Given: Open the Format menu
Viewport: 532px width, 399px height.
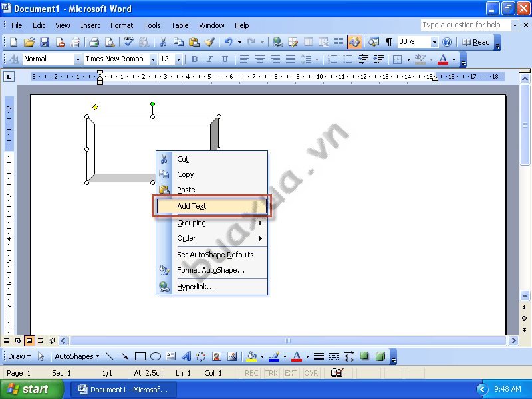Looking at the screenshot, I should 122,25.
